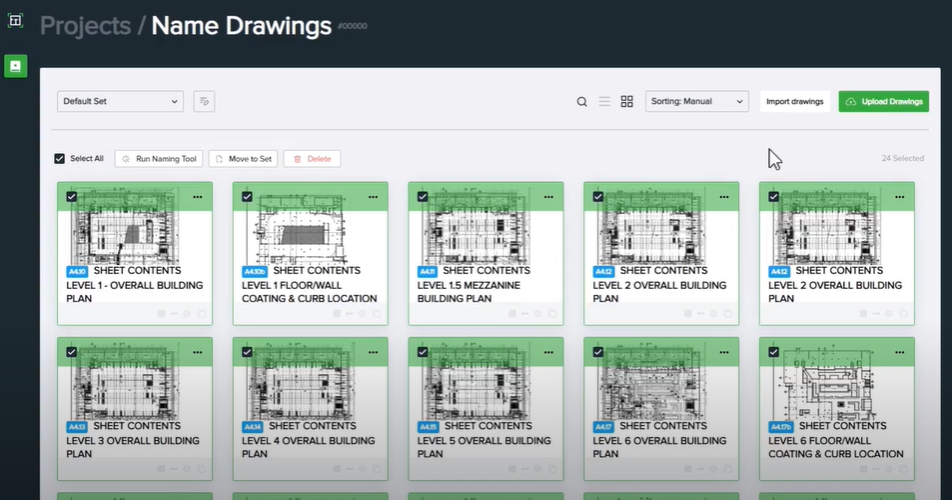Viewport: 952px width, 500px height.
Task: Click the A4.13 sheet number tag
Action: click(77, 427)
